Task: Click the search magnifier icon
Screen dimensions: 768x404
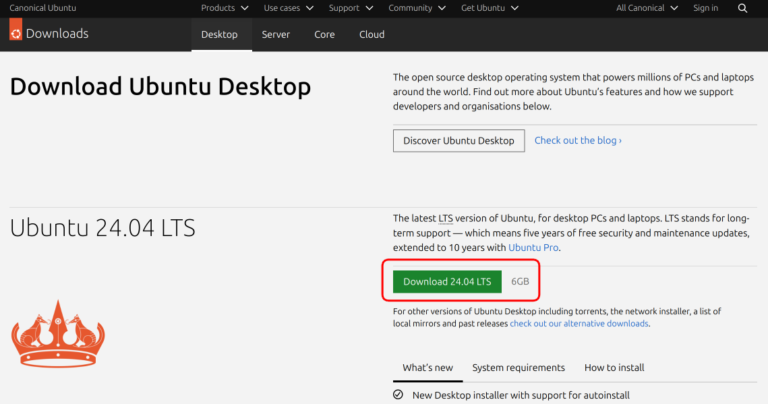Action: point(742,8)
